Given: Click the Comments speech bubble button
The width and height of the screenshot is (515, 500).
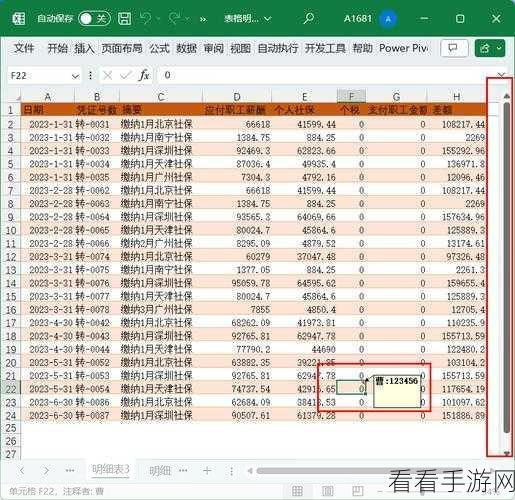Looking at the screenshot, I should [453, 48].
